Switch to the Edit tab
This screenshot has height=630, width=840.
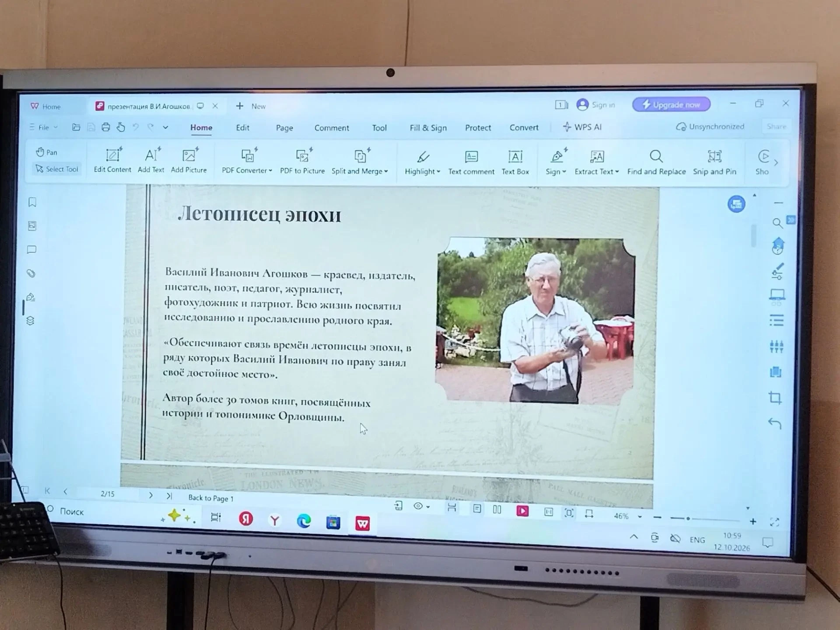point(243,128)
